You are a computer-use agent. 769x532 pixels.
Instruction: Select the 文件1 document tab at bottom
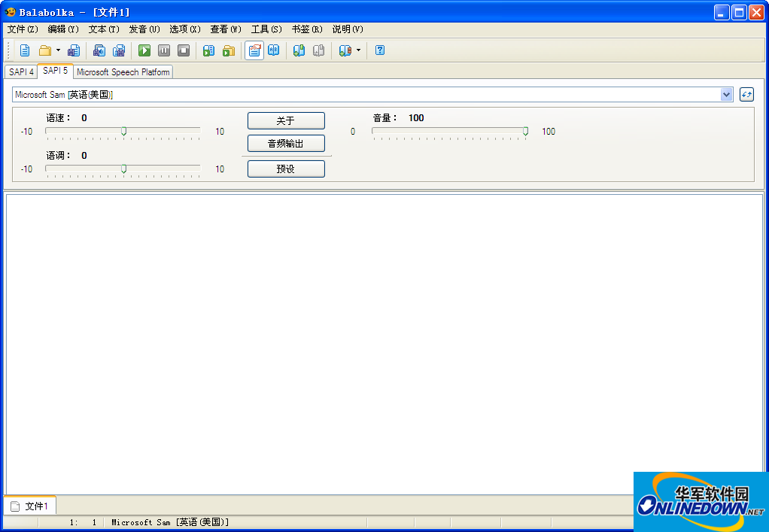[30, 506]
